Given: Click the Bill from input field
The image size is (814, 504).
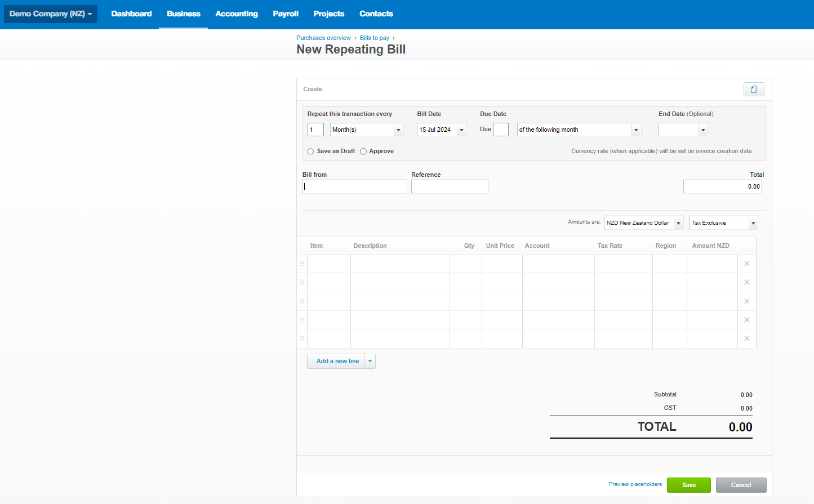Looking at the screenshot, I should pyautogui.click(x=354, y=186).
